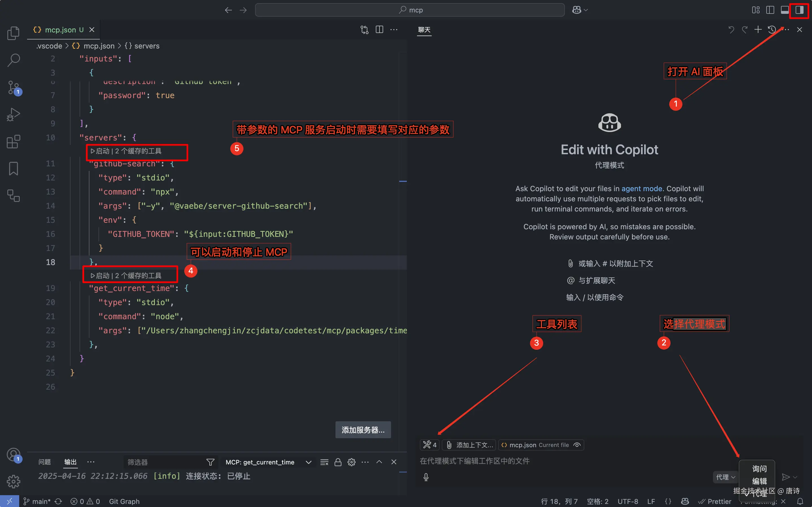Expand the Copilot menu chevron in title bar

(586, 10)
